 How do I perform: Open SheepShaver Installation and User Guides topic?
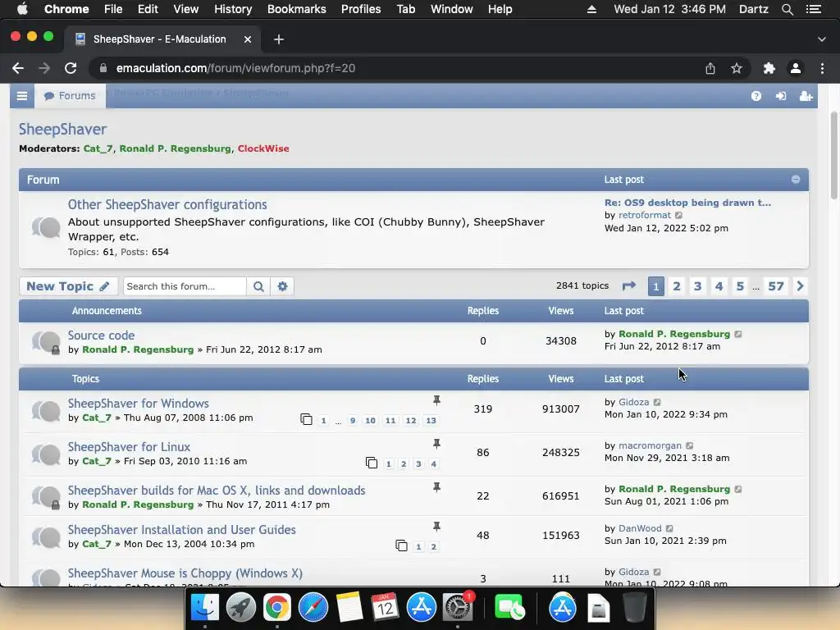coord(181,529)
